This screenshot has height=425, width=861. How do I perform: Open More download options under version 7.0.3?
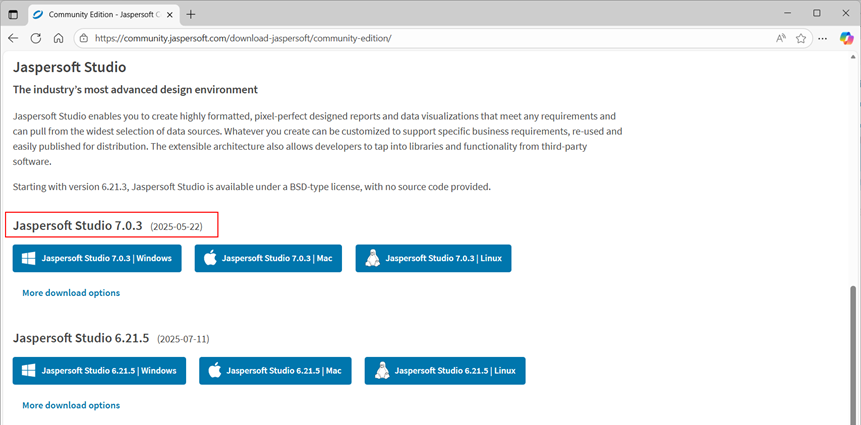[x=71, y=293]
